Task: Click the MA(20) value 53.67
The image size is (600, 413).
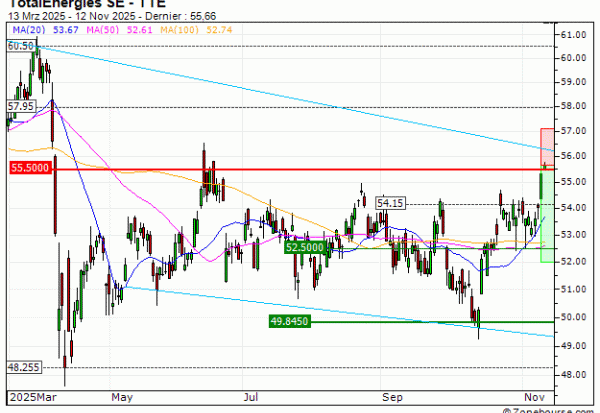Action: 65,30
